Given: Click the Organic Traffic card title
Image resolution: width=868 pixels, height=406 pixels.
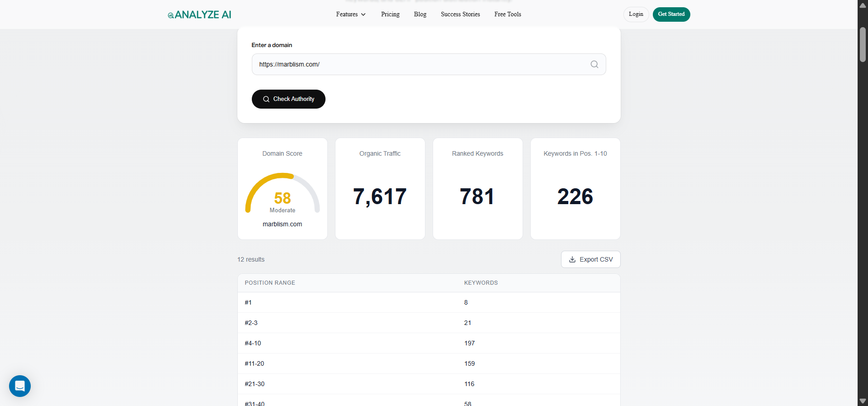Looking at the screenshot, I should click(x=380, y=153).
